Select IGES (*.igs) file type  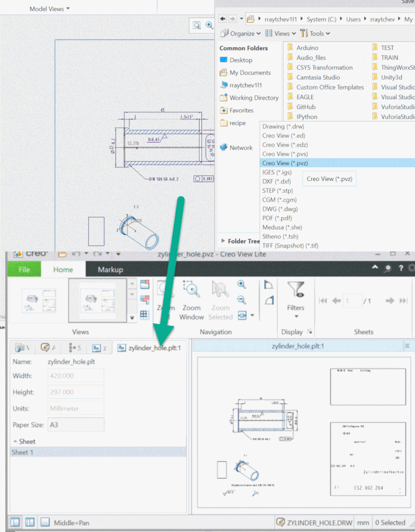pyautogui.click(x=276, y=172)
